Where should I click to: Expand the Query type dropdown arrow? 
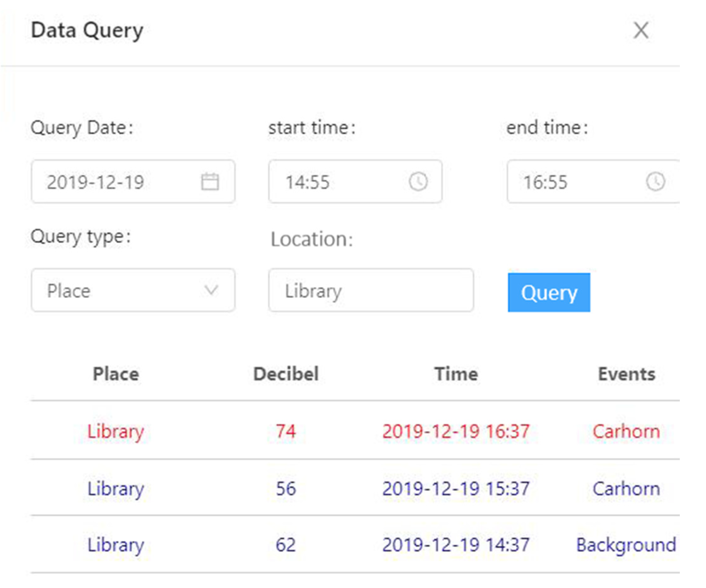[x=211, y=290]
